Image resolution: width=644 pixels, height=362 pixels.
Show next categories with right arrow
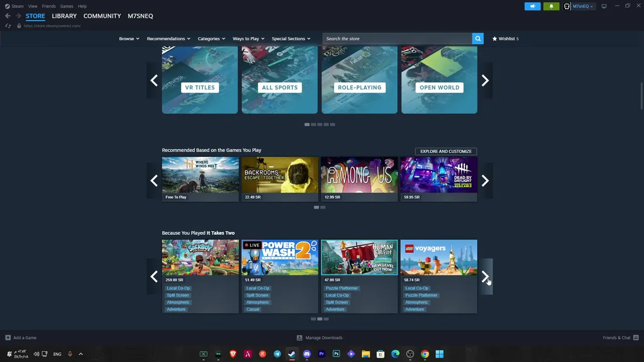click(485, 80)
